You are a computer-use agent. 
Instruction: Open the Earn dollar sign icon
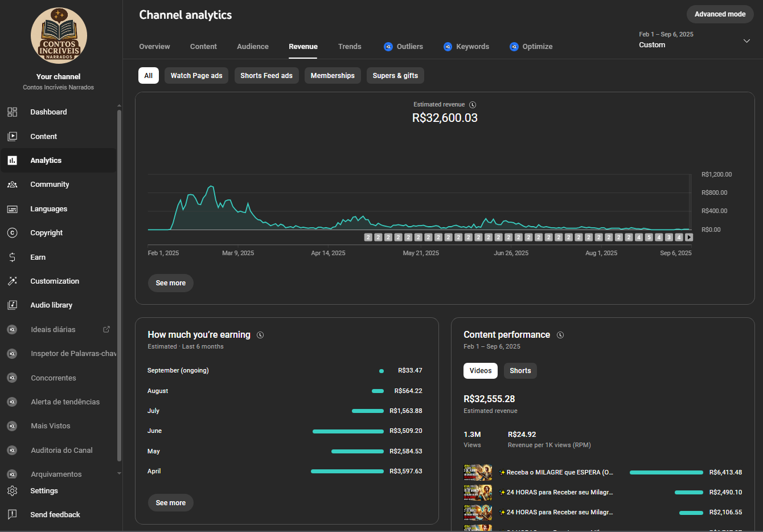point(12,257)
